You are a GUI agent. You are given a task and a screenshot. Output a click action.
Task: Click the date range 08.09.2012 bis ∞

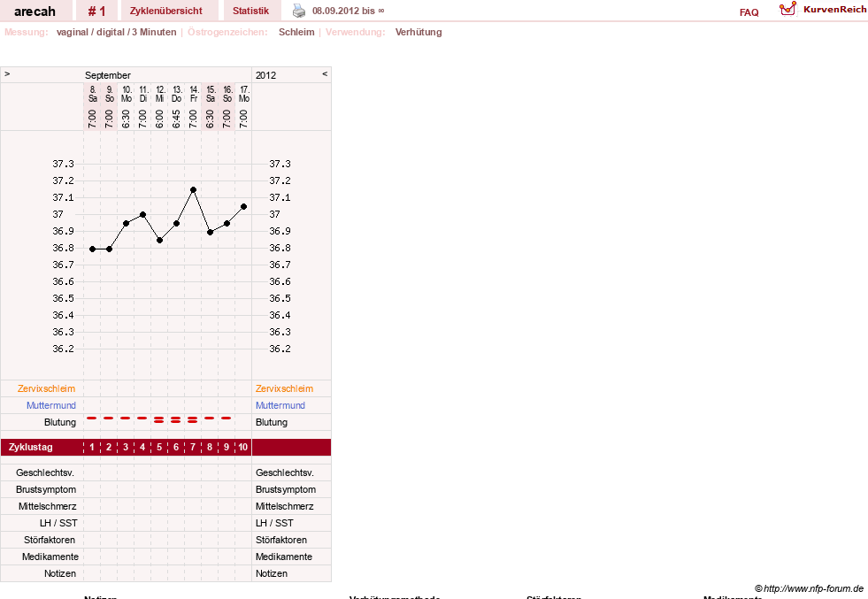tap(349, 12)
